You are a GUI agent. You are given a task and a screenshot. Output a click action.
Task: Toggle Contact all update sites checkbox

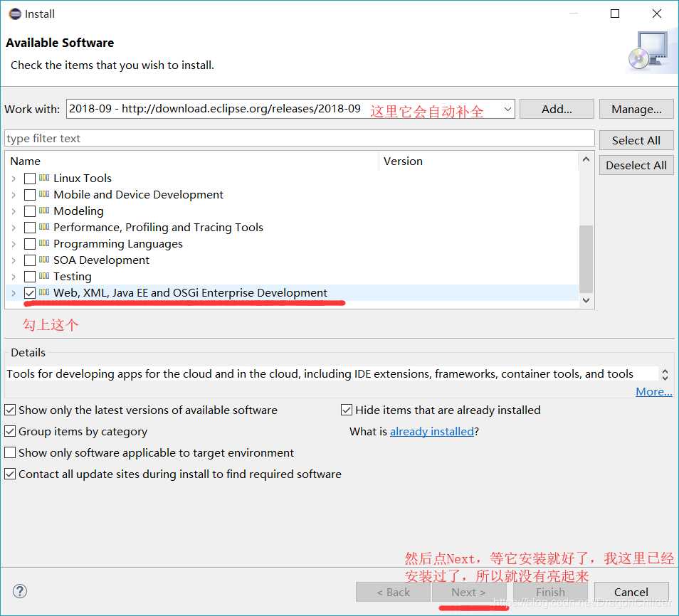click(10, 474)
